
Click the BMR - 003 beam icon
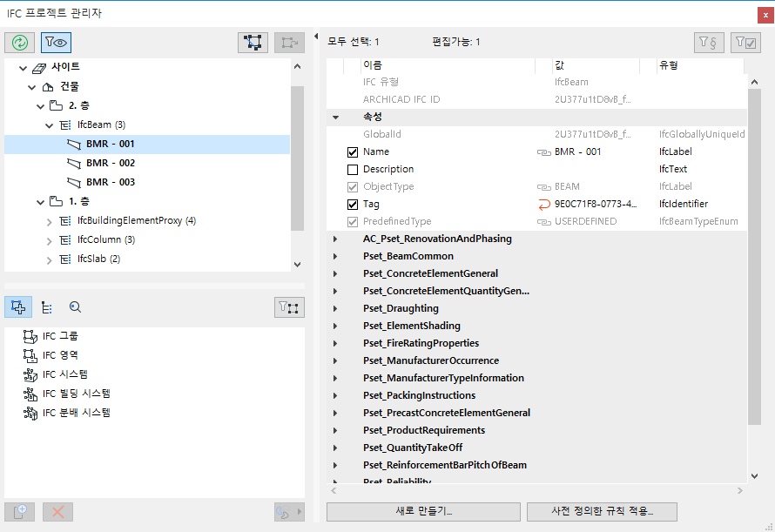click(74, 183)
